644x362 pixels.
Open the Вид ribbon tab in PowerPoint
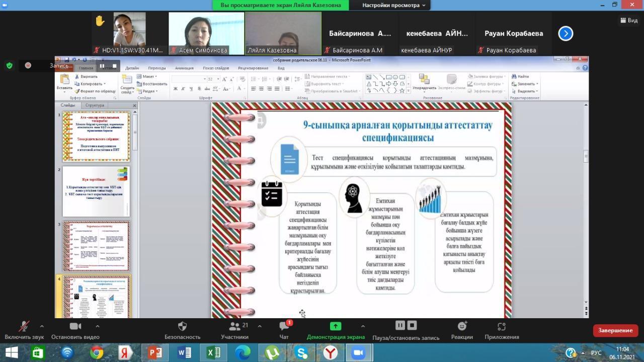coord(281,68)
